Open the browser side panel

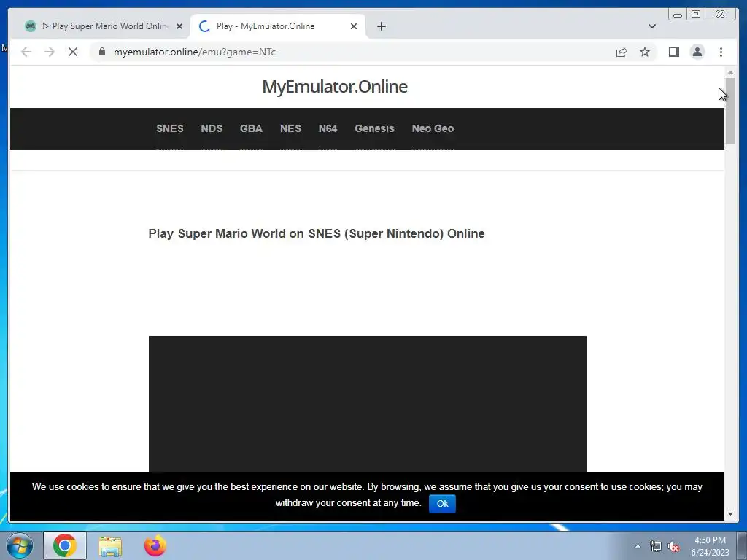coord(673,52)
